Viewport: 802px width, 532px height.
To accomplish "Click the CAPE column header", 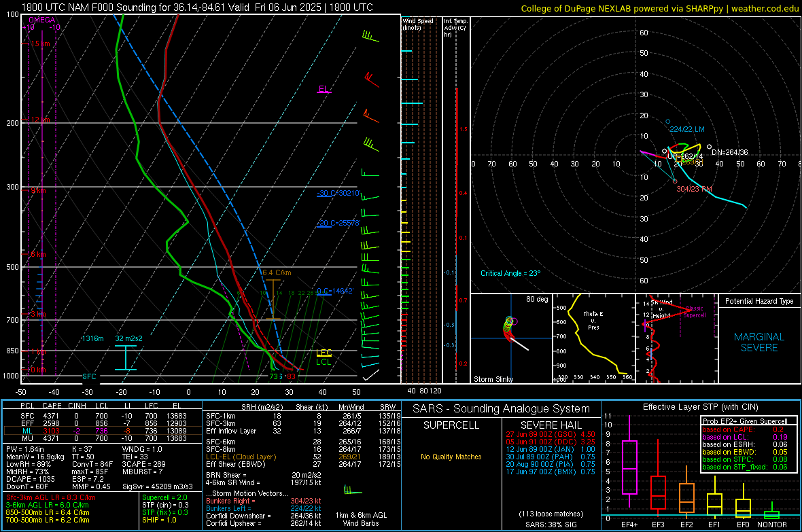I will pos(52,406).
